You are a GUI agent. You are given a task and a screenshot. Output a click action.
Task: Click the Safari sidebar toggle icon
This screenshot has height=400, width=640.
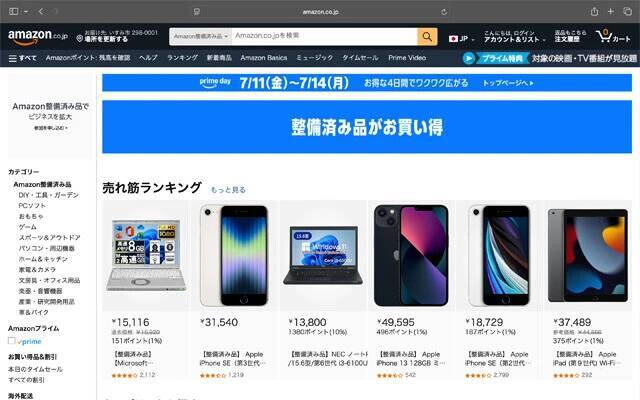click(13, 11)
